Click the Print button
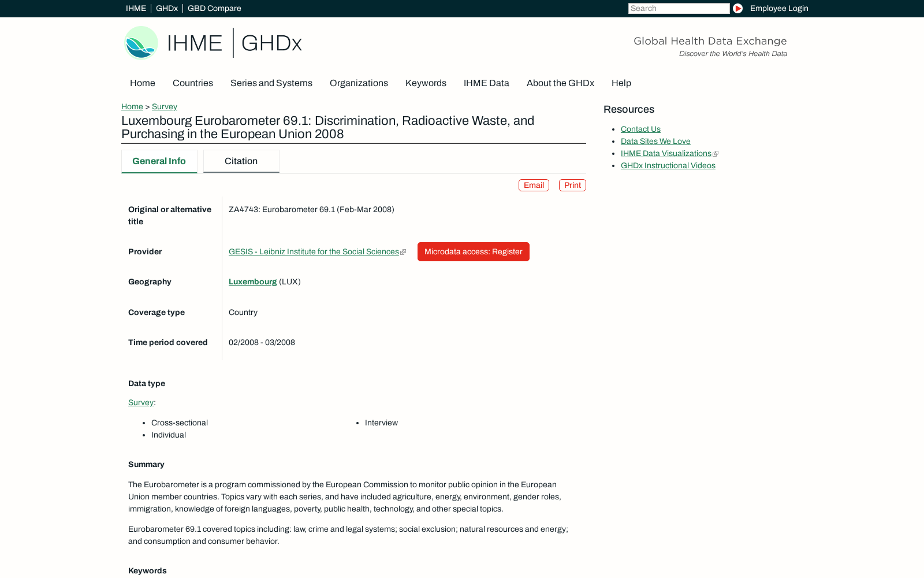The height and width of the screenshot is (578, 924). [x=572, y=185]
